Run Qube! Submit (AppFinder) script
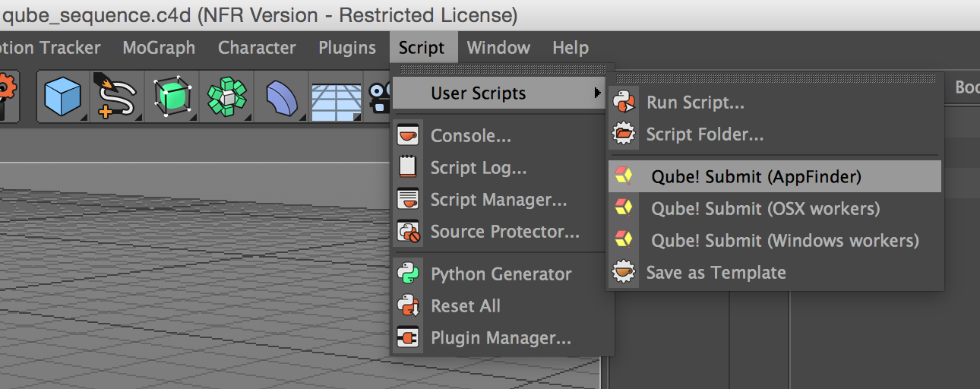Screen dimensions: 980x389 pos(756,177)
